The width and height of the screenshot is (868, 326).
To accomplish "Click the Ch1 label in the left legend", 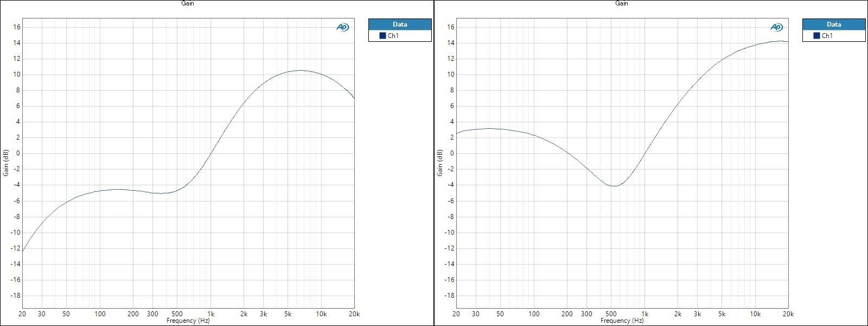I will tap(393, 36).
